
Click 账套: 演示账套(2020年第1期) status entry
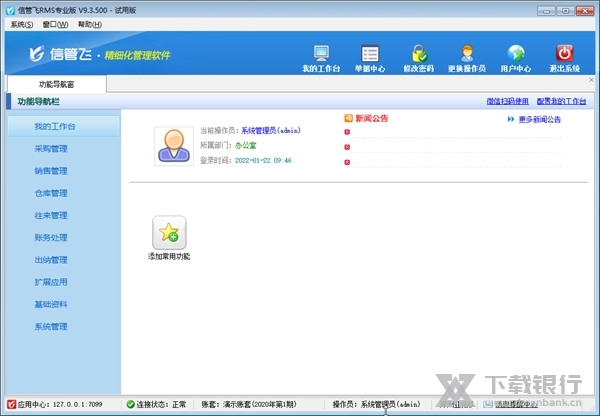tap(249, 404)
